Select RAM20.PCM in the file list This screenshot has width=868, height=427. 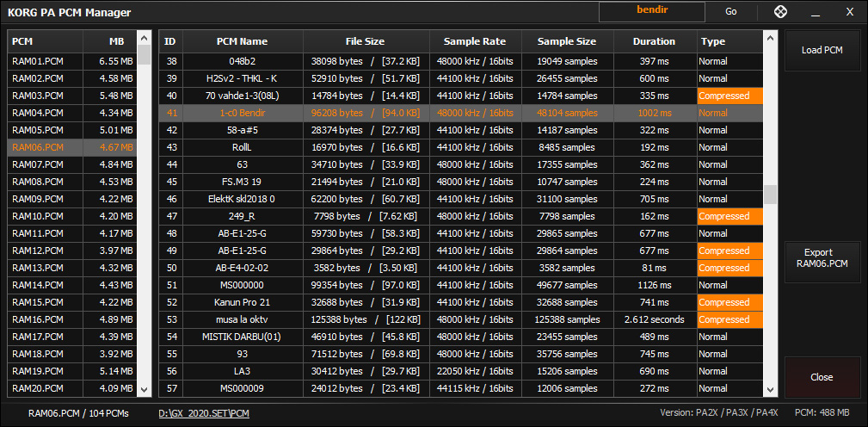pyautogui.click(x=72, y=388)
